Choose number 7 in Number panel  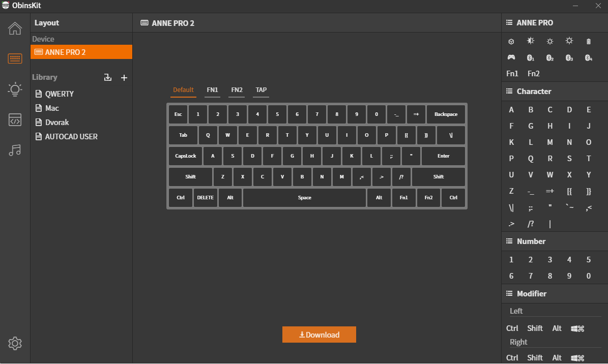[531, 276]
